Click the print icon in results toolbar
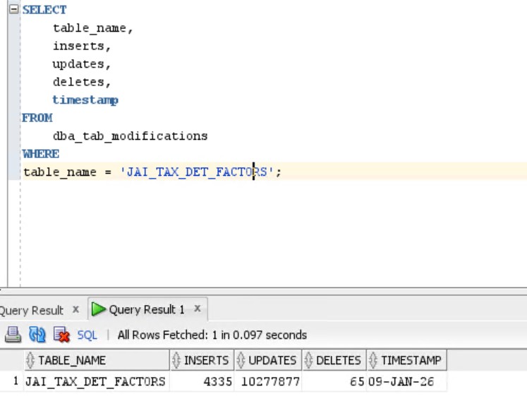Screen dimensions: 527x420 tap(13, 335)
